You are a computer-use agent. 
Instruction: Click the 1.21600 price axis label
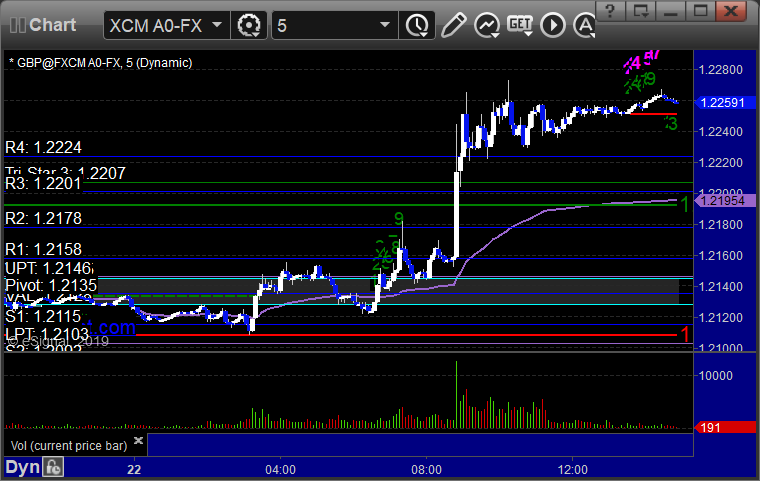tap(721, 256)
